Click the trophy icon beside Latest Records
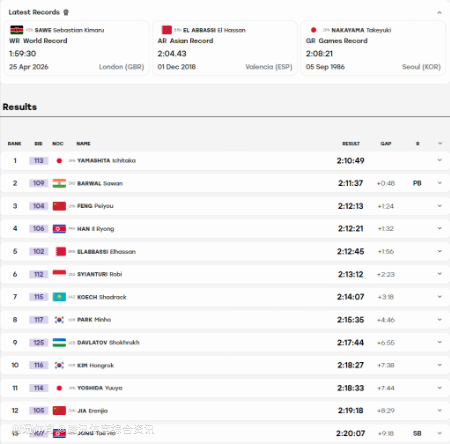Viewport: 450px width, 444px height. [x=66, y=12]
